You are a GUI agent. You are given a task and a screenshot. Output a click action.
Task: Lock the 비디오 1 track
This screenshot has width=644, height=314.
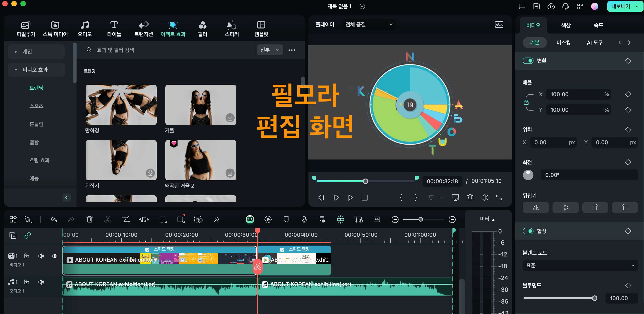point(26,256)
